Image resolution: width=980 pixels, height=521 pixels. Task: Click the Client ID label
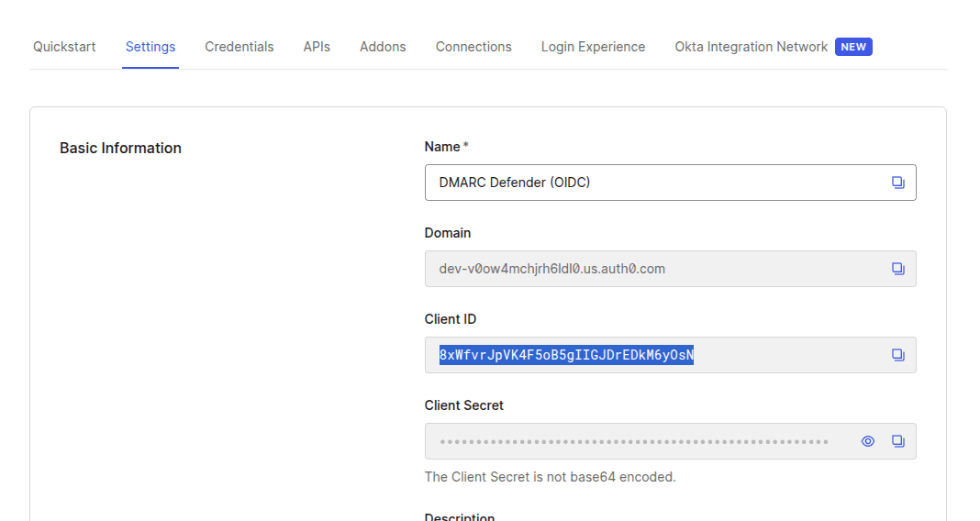tap(450, 319)
